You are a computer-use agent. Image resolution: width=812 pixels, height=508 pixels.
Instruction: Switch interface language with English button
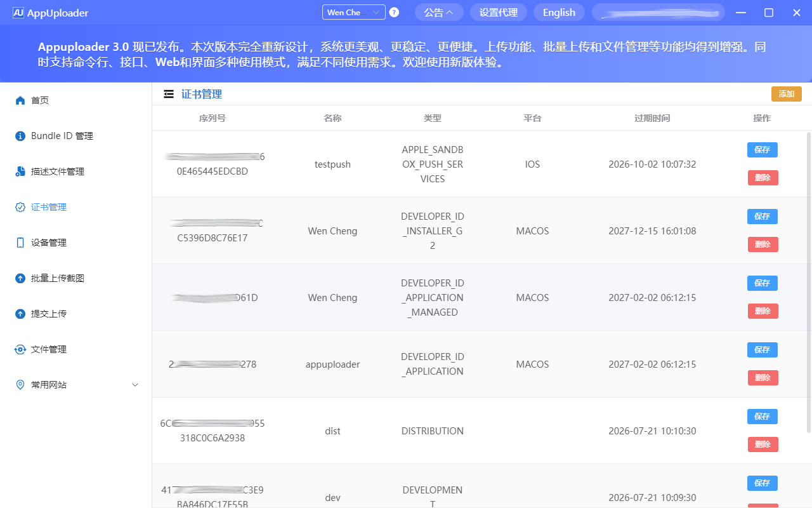pos(559,11)
